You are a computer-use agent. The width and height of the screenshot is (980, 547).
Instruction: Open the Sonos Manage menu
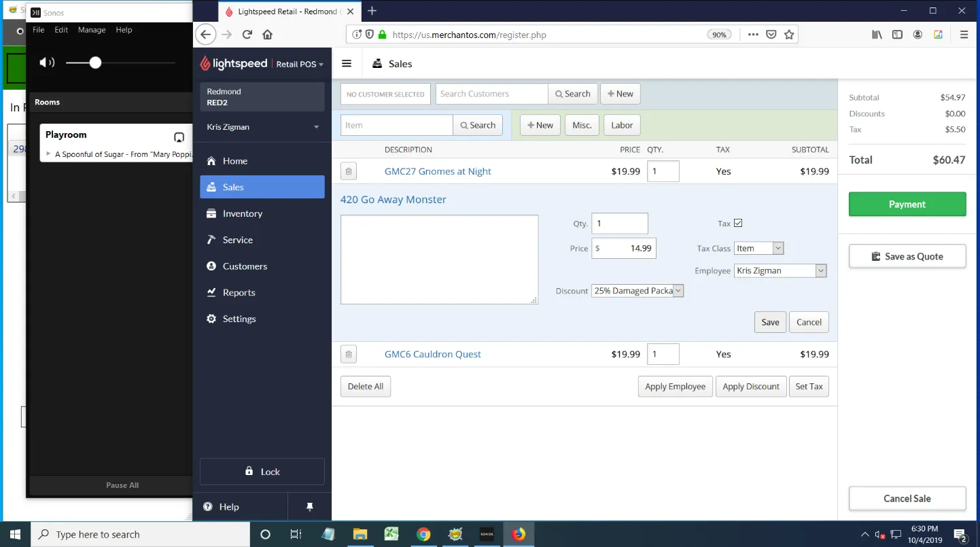(92, 30)
